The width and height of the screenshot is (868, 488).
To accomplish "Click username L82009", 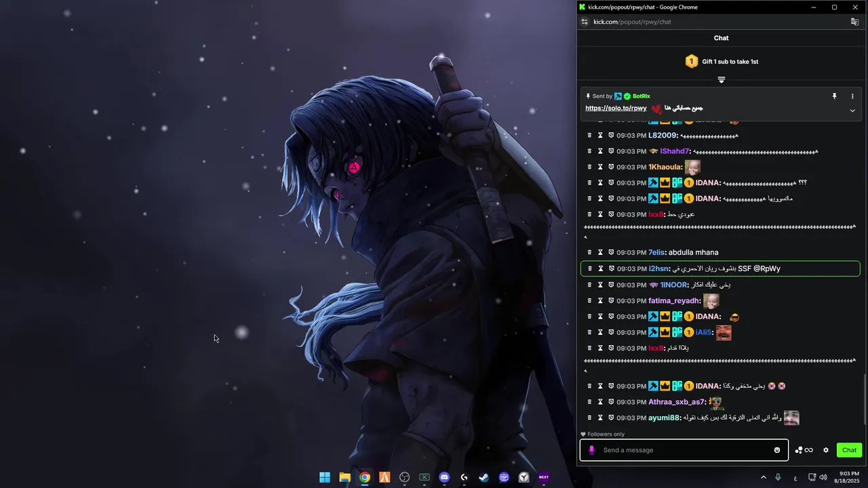I will [x=663, y=136].
